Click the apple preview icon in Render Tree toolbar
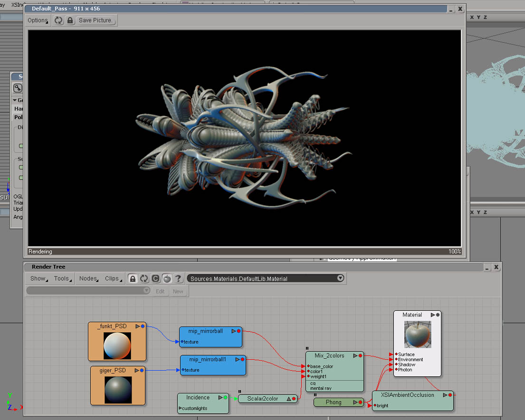The height and width of the screenshot is (420, 525). 167,279
